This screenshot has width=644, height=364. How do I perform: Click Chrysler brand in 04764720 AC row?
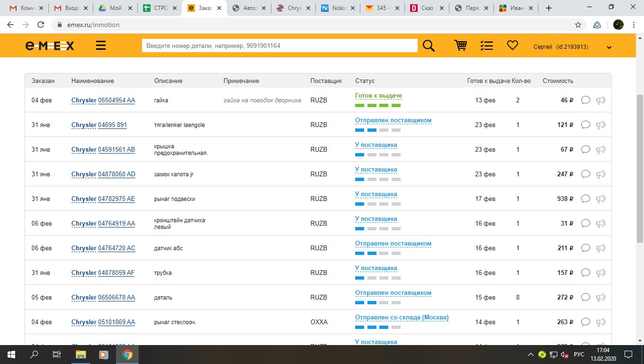click(x=84, y=248)
